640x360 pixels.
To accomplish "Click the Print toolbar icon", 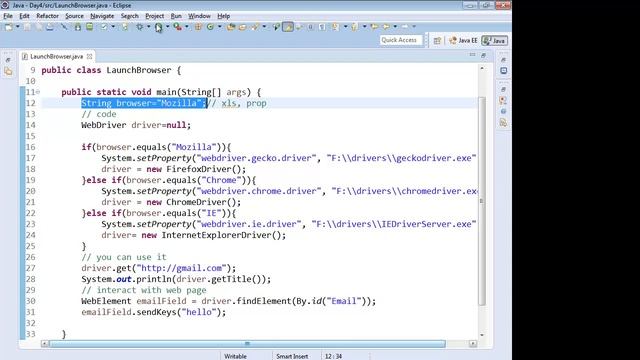I will tap(49, 27).
